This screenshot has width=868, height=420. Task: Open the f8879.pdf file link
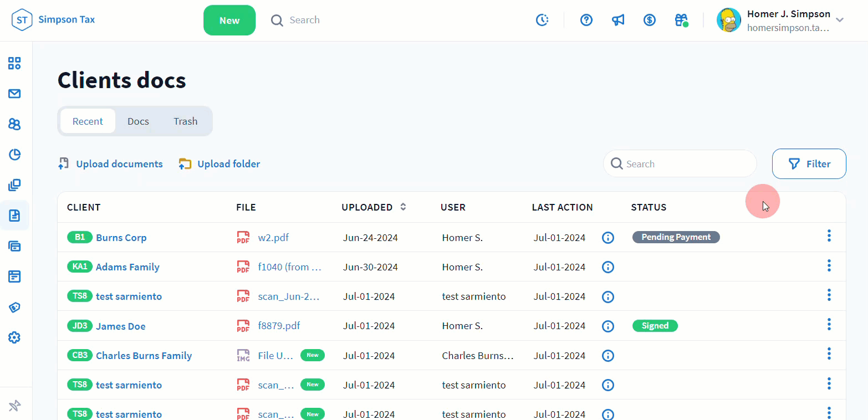click(x=279, y=326)
